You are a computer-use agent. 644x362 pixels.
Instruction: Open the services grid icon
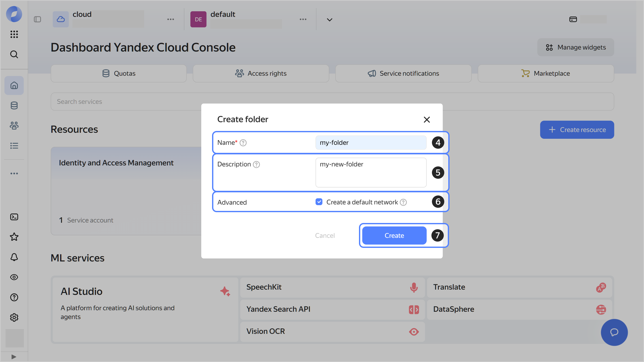[x=14, y=34]
